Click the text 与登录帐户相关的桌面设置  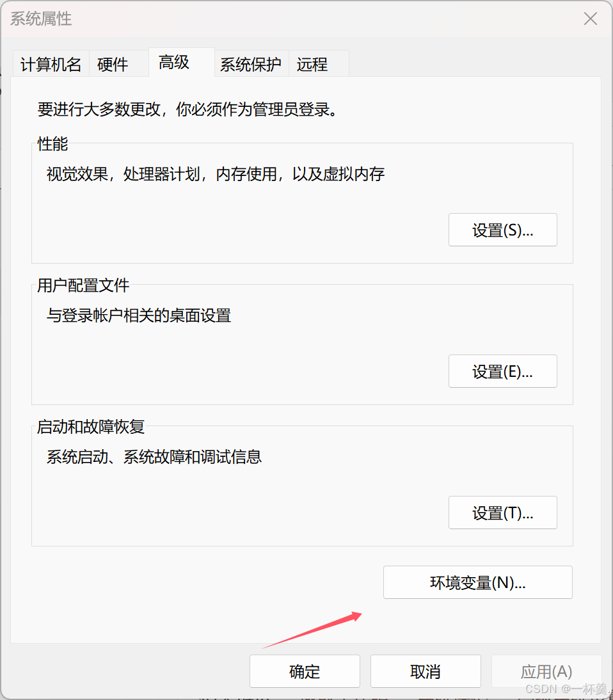139,315
